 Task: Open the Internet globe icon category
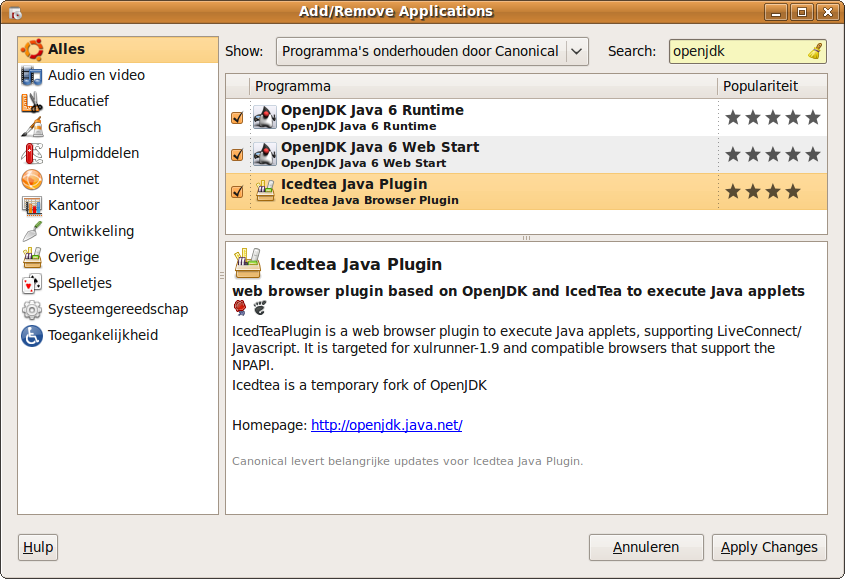(x=31, y=180)
